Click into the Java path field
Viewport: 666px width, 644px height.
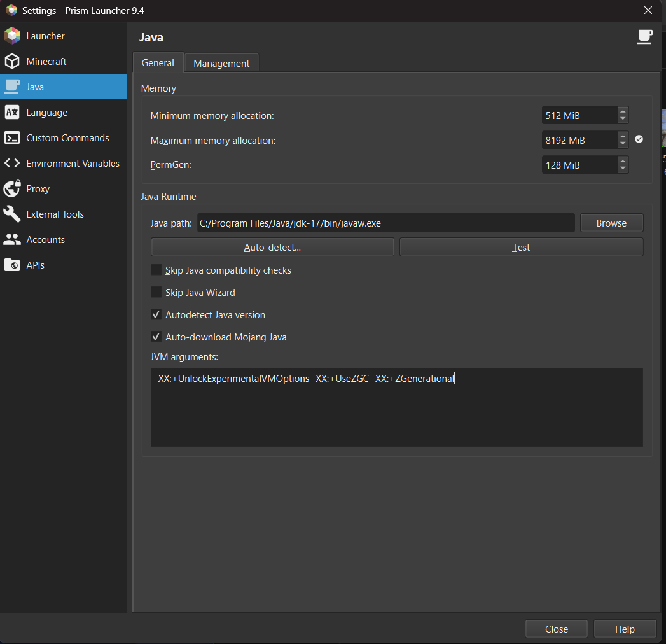coord(386,223)
